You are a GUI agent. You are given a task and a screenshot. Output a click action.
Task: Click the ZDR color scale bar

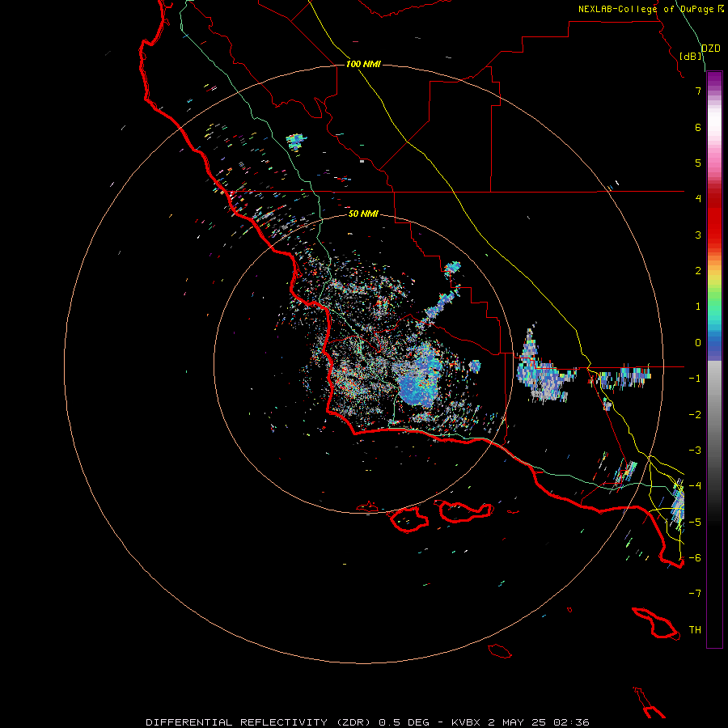coord(714,359)
